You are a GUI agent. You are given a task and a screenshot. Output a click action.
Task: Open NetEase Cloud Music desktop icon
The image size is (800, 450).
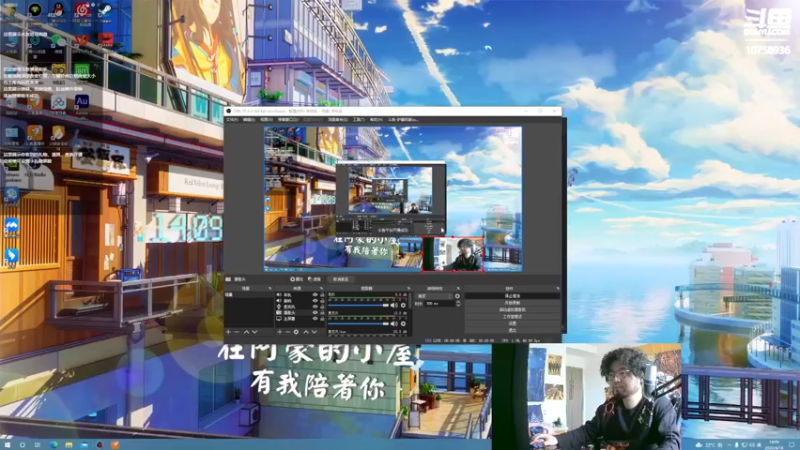(82, 10)
